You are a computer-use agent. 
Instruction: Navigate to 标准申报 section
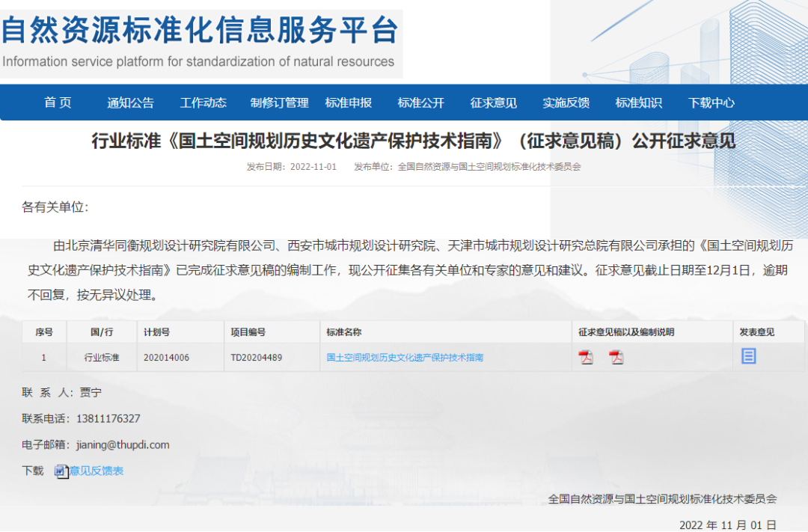pyautogui.click(x=349, y=103)
